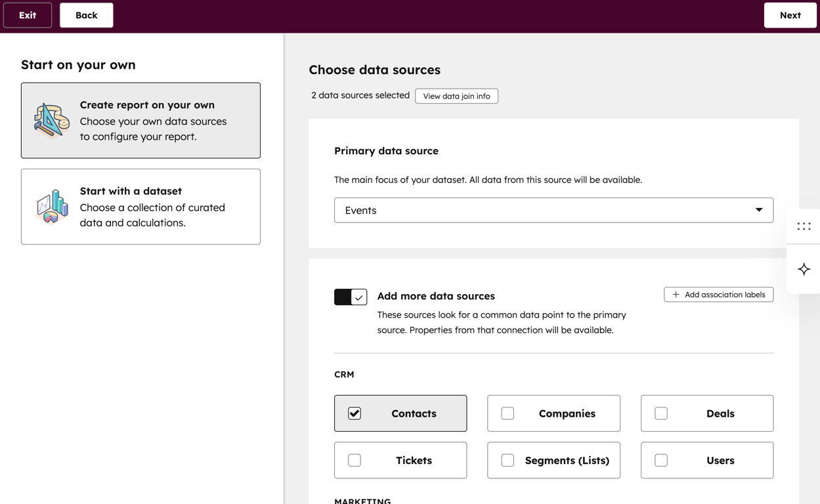Enable the Deals data source checkbox
Viewport: 820px width, 504px height.
click(661, 413)
